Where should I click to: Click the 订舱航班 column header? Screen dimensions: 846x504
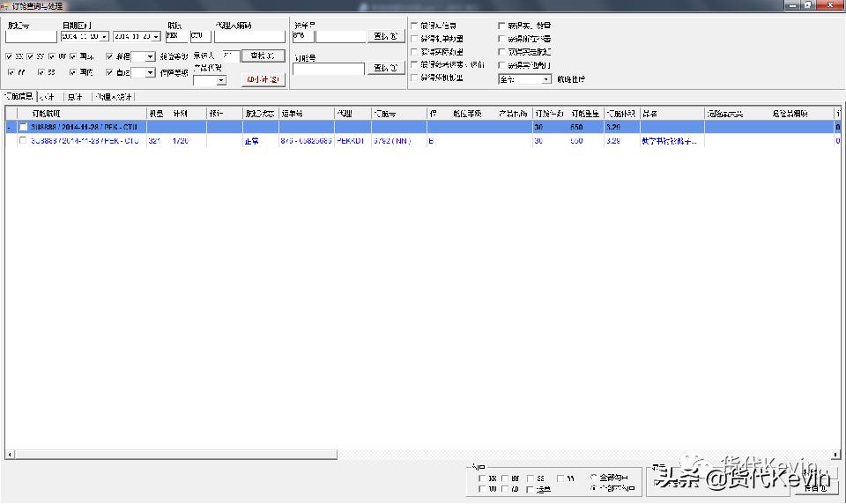81,114
